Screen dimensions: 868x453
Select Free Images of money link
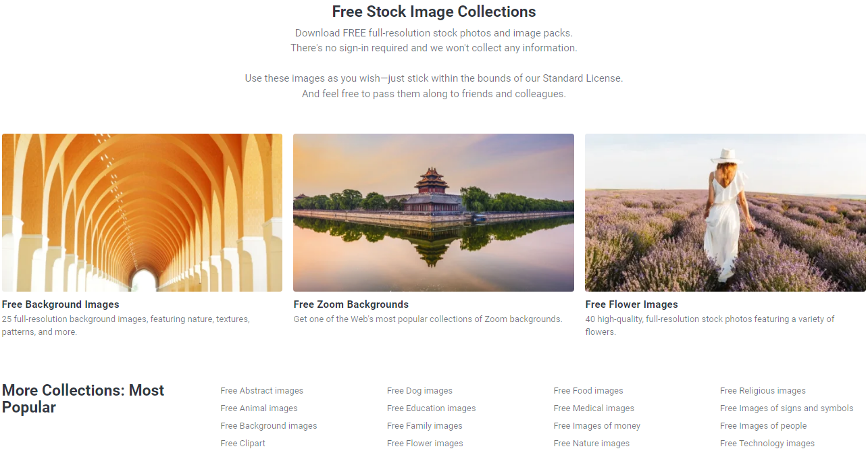pos(596,426)
